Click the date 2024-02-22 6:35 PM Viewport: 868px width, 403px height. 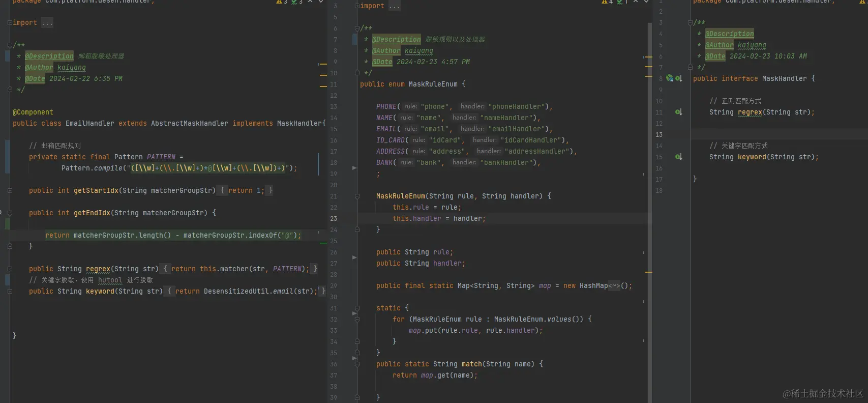coord(86,78)
